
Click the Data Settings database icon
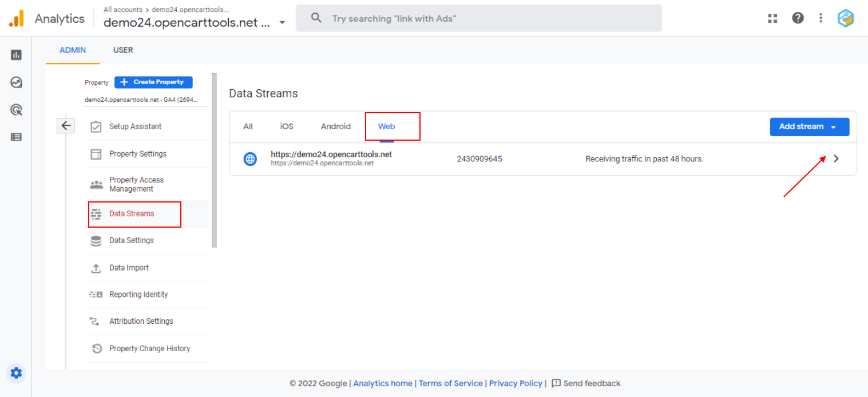tap(96, 241)
